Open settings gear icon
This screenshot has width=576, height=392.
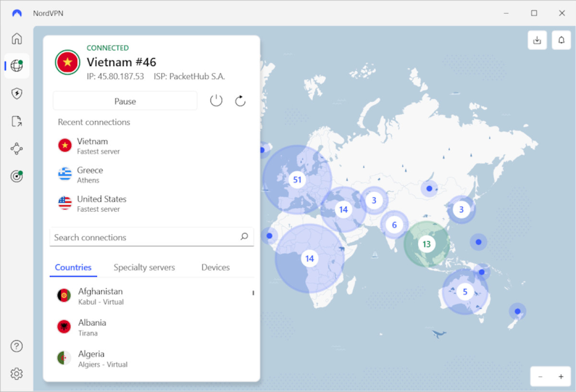coord(17,373)
